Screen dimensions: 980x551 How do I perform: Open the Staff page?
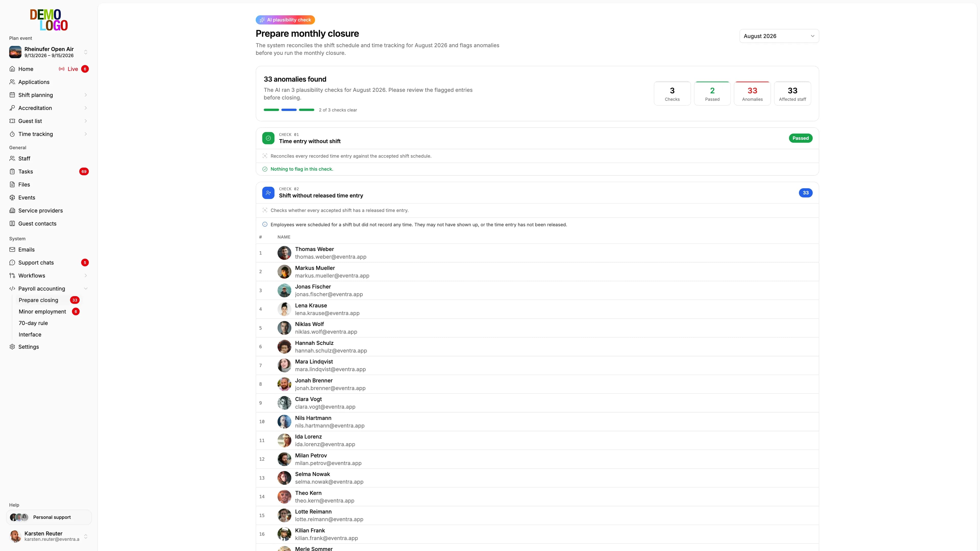[49, 159]
